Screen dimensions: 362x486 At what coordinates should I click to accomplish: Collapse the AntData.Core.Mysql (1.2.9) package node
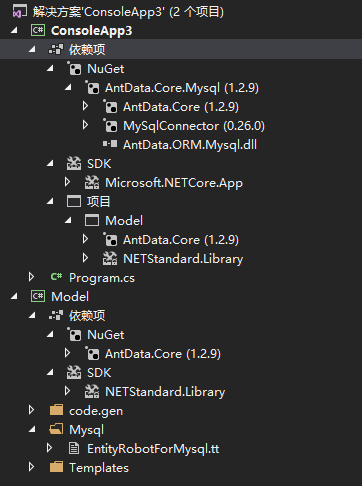[68, 87]
